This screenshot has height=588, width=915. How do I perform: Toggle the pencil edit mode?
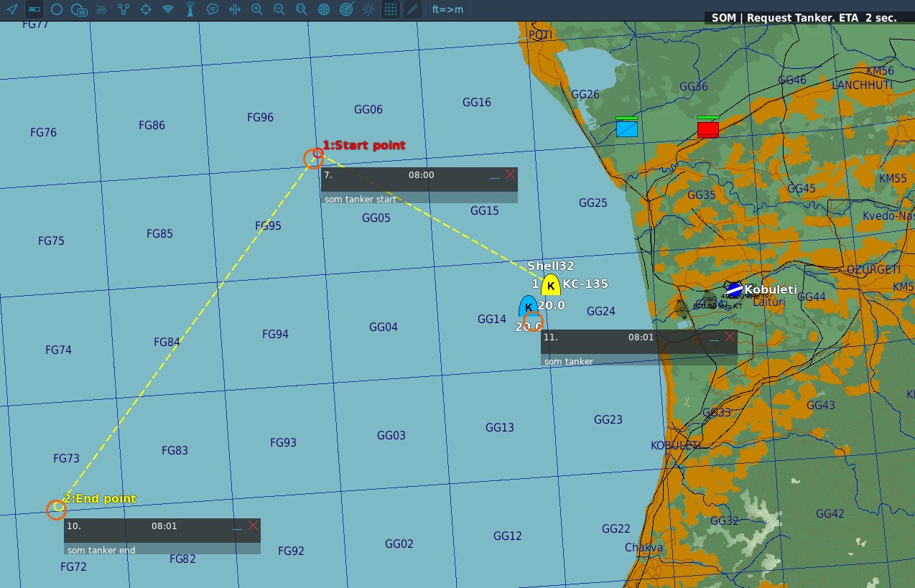[412, 10]
